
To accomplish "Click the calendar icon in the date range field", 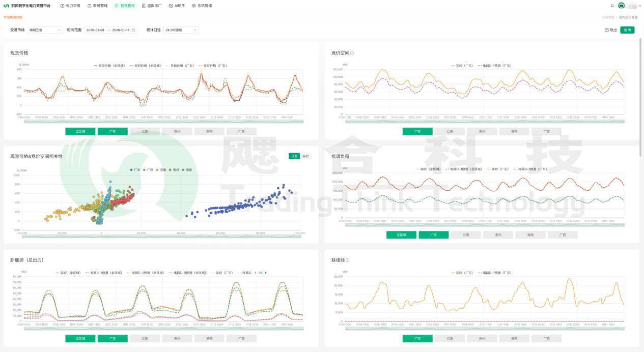I will pos(133,30).
